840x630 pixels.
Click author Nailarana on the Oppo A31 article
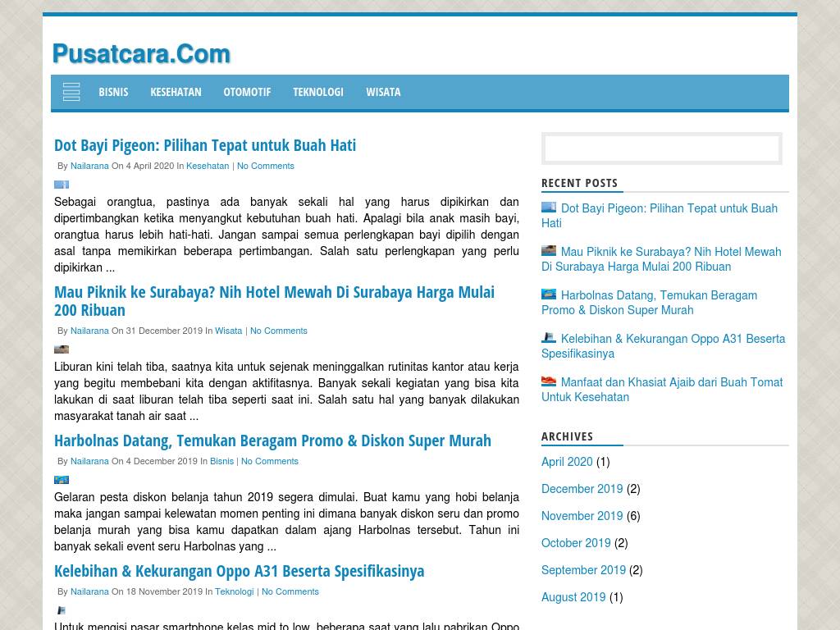tap(89, 591)
